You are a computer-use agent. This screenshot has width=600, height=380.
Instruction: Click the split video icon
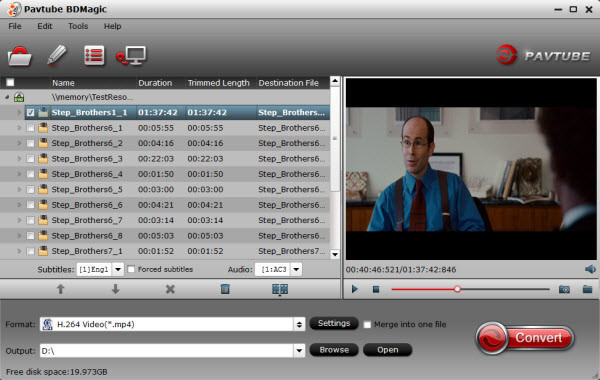tap(280, 289)
